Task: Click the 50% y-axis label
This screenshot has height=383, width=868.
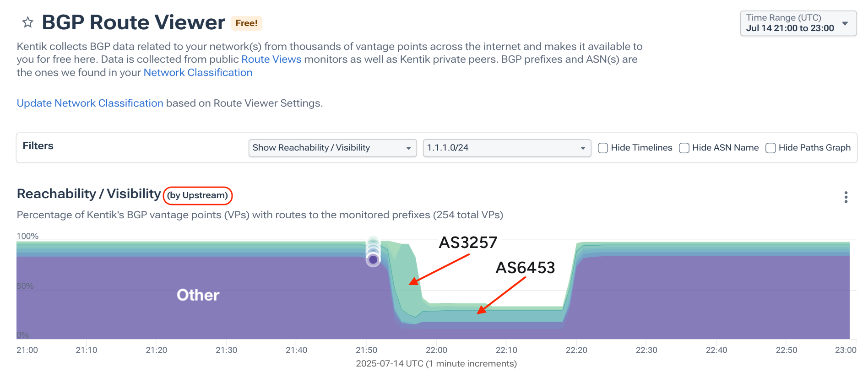Action: pos(25,286)
